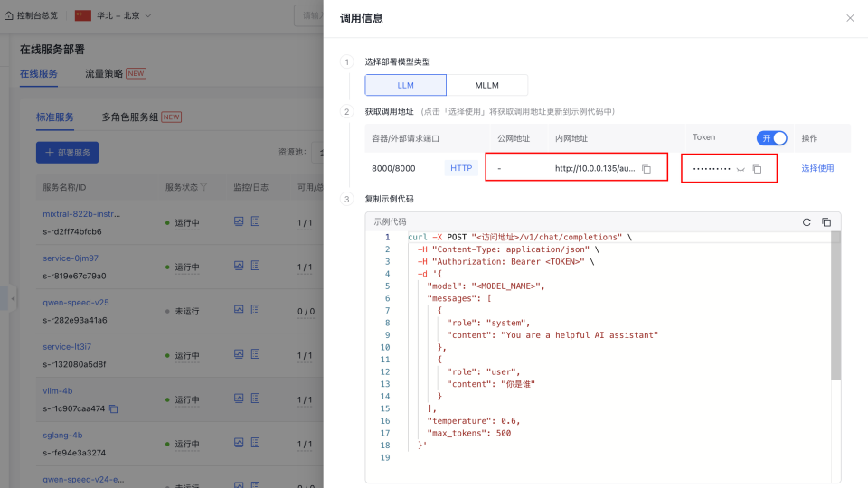Switch to 多角色服务组 tab
Image resolution: width=868 pixels, height=488 pixels.
click(130, 117)
